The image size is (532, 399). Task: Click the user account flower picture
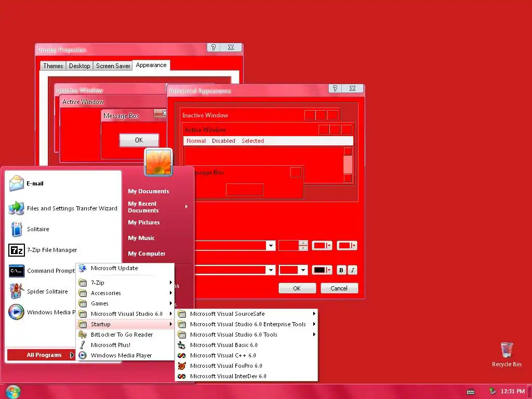(x=158, y=162)
